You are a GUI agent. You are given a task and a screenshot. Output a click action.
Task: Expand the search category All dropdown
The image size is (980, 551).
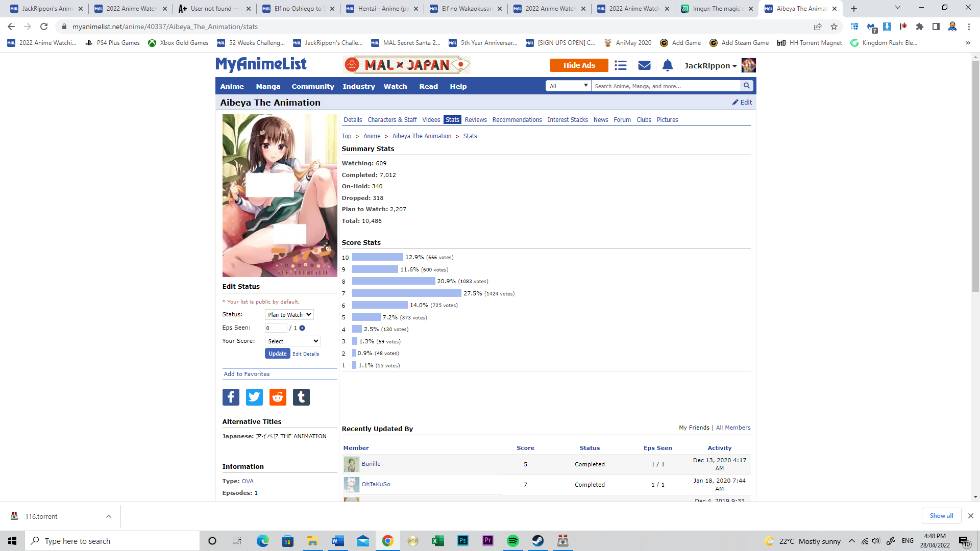(x=568, y=86)
